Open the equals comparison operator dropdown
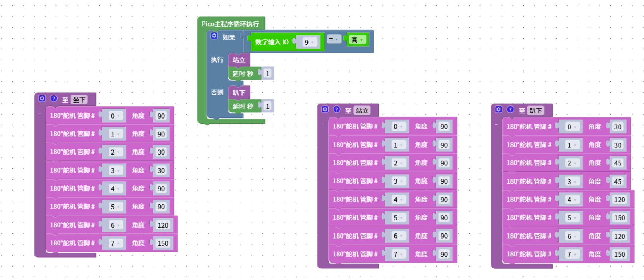 (334, 39)
